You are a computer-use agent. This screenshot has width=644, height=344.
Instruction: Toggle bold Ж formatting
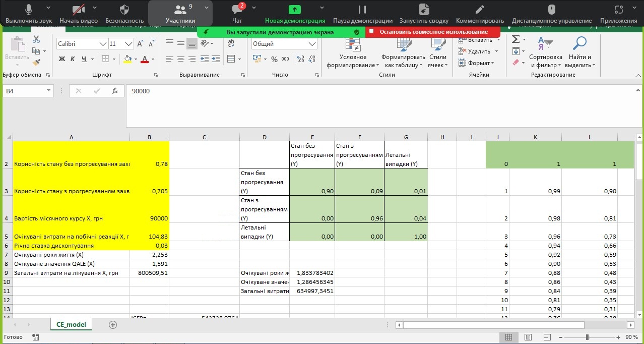coord(62,59)
